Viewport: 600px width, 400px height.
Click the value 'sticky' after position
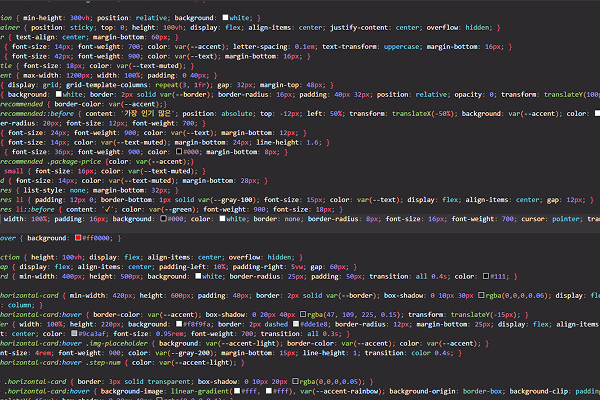[x=81, y=28]
